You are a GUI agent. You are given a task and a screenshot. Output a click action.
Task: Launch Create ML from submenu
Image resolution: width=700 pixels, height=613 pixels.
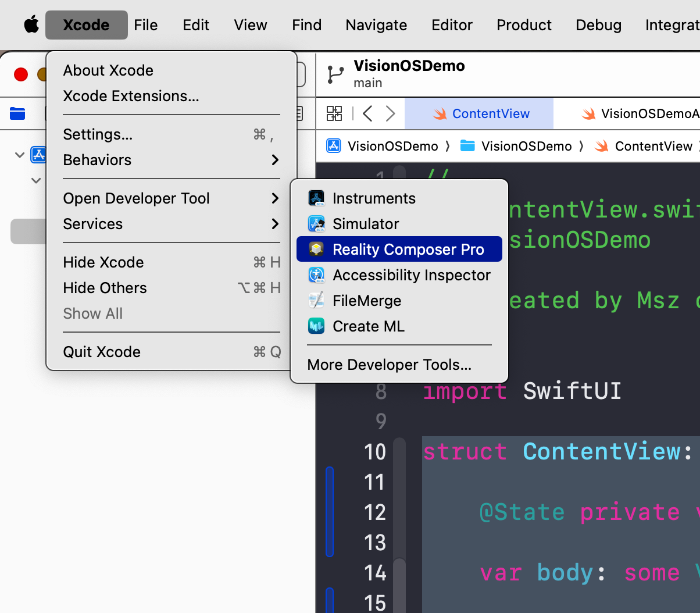pos(399,326)
